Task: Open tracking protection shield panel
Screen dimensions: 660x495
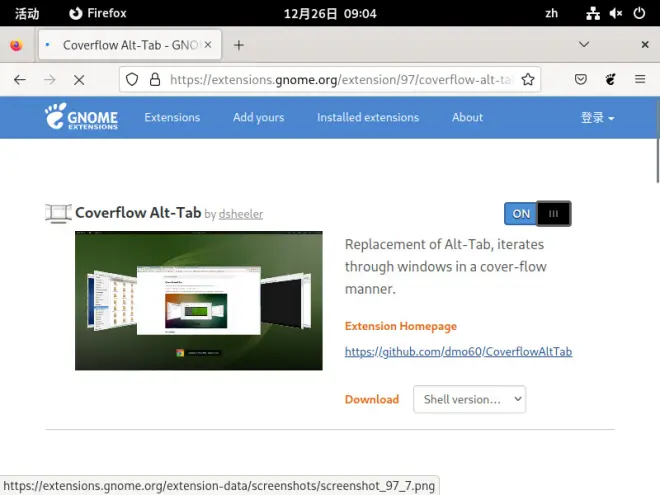Action: 132,79
